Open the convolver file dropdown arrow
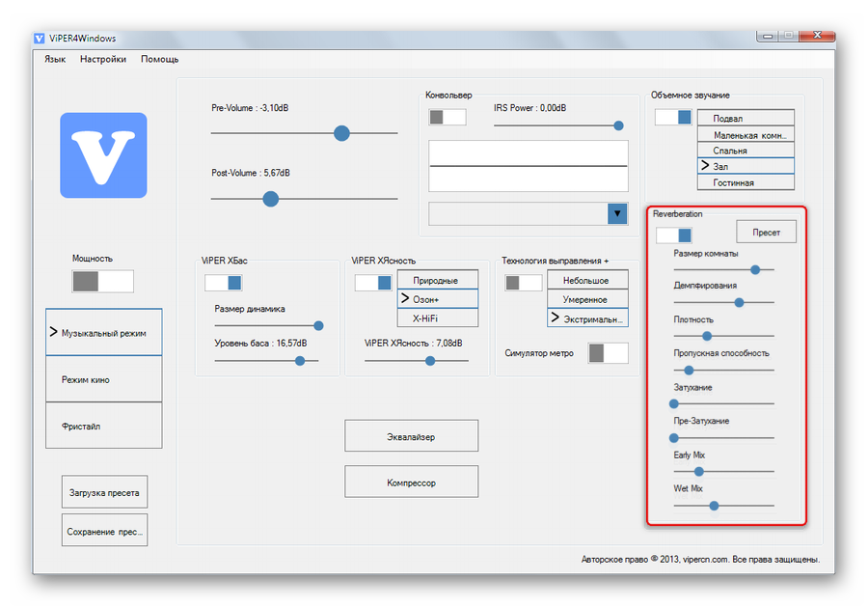Image resolution: width=868 pixels, height=607 pixels. [x=617, y=214]
